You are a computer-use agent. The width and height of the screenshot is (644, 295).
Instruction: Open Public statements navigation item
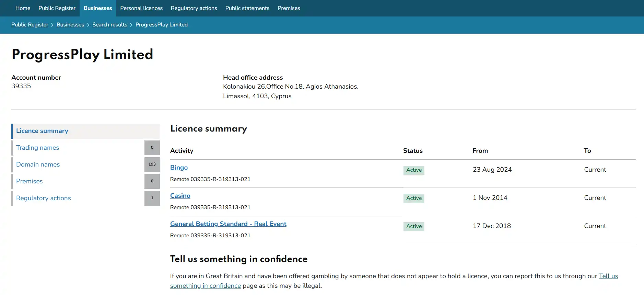tap(247, 8)
